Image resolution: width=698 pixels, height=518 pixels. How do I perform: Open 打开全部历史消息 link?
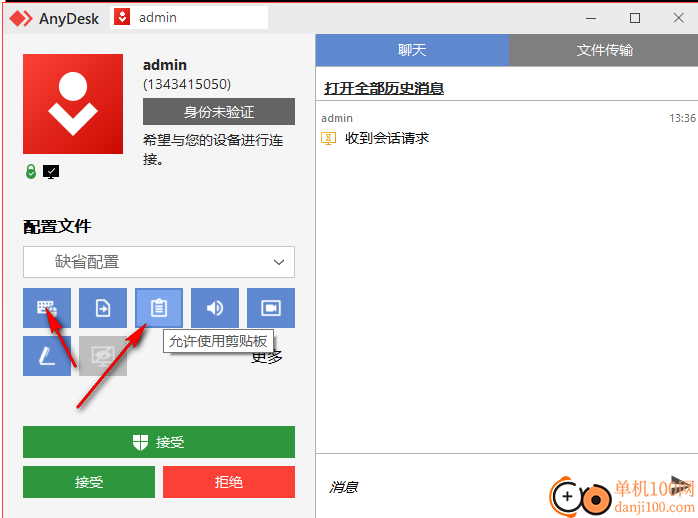pyautogui.click(x=384, y=88)
